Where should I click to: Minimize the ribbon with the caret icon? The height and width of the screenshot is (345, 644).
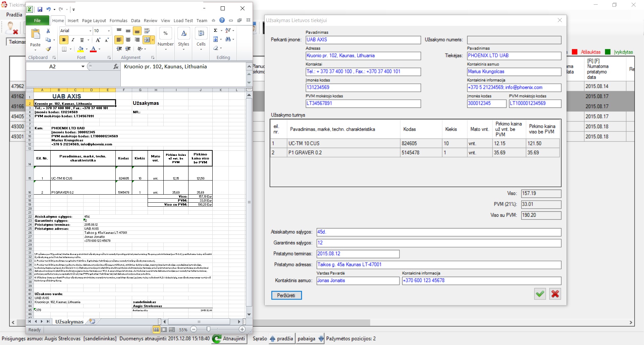click(x=214, y=20)
